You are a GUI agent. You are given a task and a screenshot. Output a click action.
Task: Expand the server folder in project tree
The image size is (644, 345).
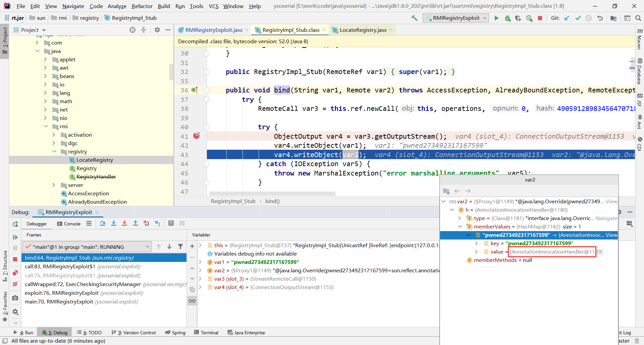(54, 185)
